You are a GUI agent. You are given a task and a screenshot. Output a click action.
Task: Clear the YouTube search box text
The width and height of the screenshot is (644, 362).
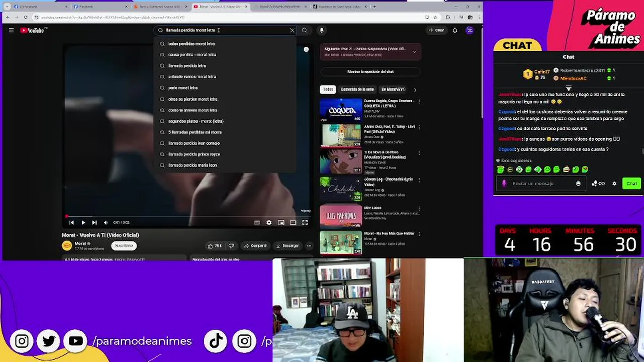click(x=292, y=30)
